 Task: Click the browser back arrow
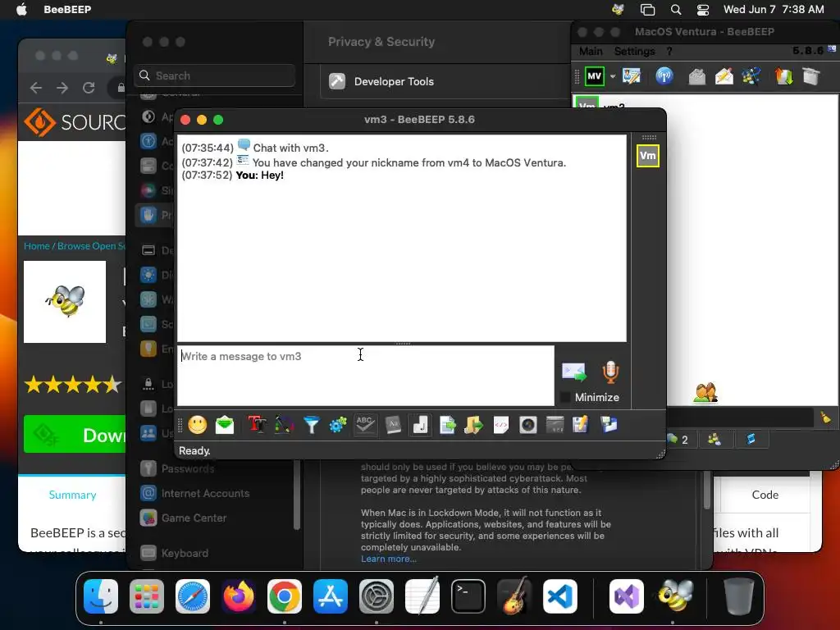[x=36, y=88]
